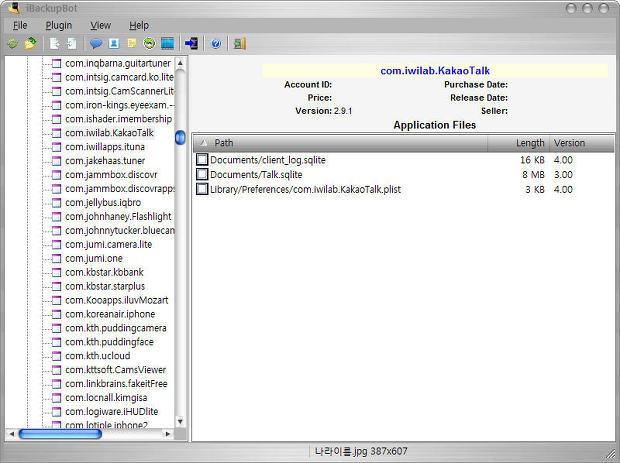
Task: Tick the Documents/Talk.sqlite checkbox
Action: (x=202, y=174)
